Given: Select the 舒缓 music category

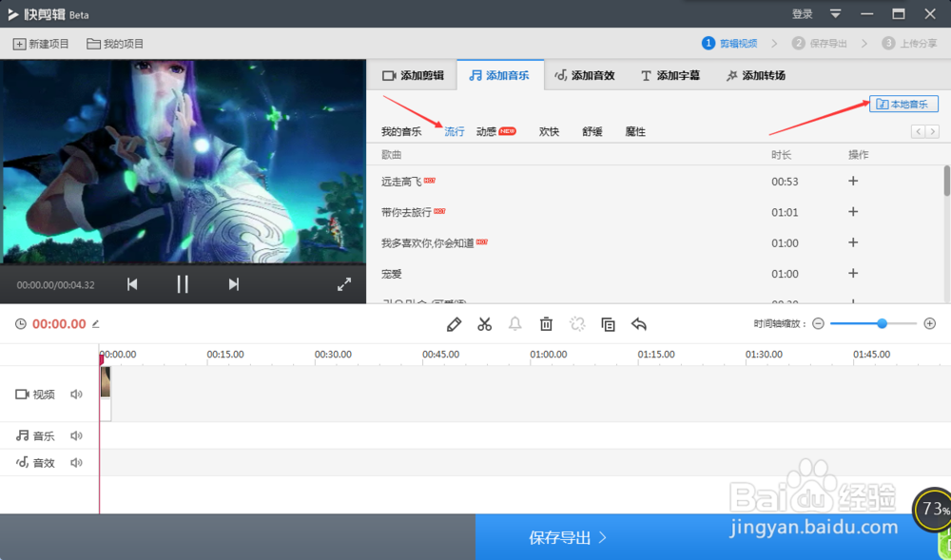Looking at the screenshot, I should click(592, 131).
